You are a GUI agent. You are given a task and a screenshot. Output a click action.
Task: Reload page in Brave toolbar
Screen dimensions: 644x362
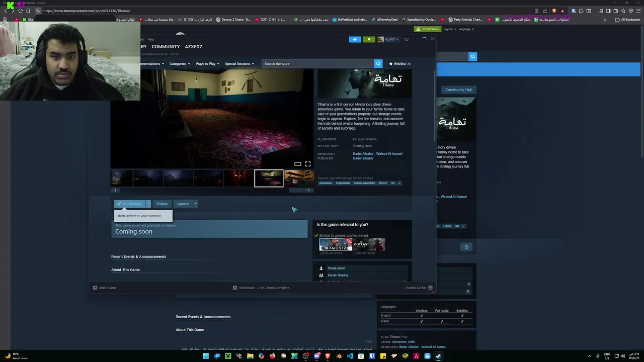pos(20,11)
